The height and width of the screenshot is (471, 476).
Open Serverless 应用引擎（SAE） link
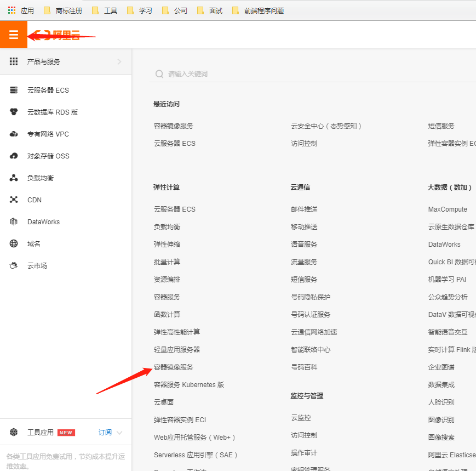196,455
